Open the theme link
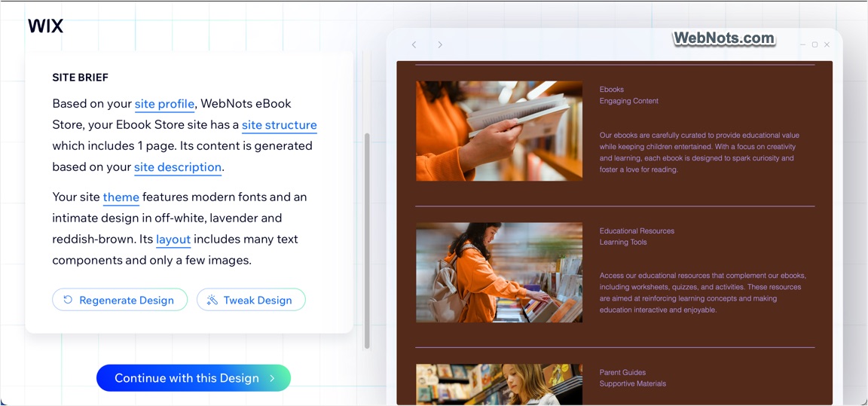This screenshot has height=406, width=868. coord(121,197)
